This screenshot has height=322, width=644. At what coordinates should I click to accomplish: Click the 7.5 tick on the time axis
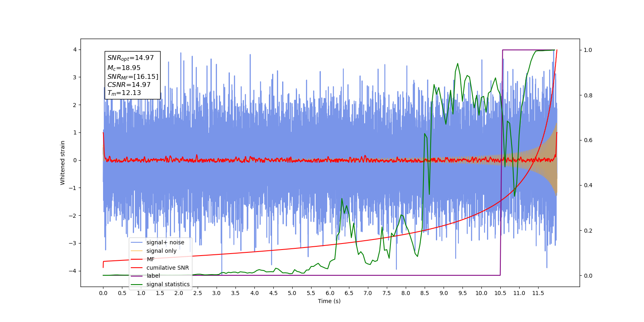387,293
